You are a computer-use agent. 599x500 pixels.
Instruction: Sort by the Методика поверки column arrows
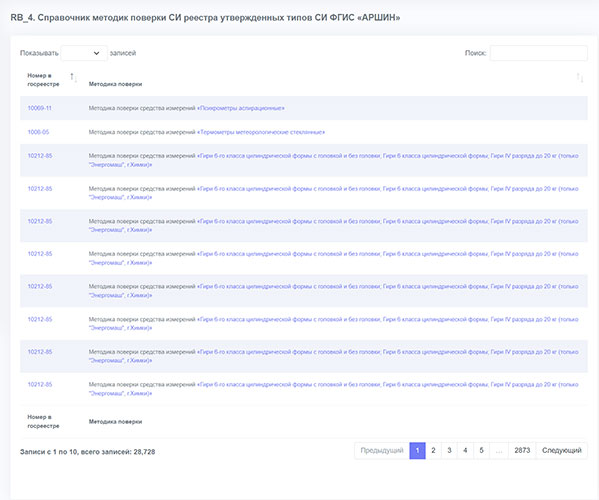(x=580, y=78)
